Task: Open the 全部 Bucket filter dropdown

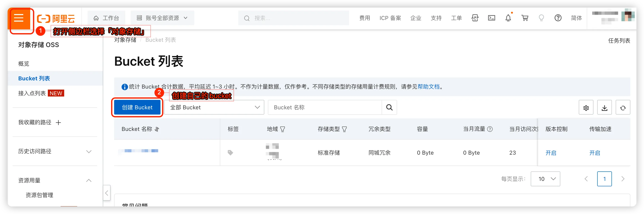Action: [x=214, y=107]
